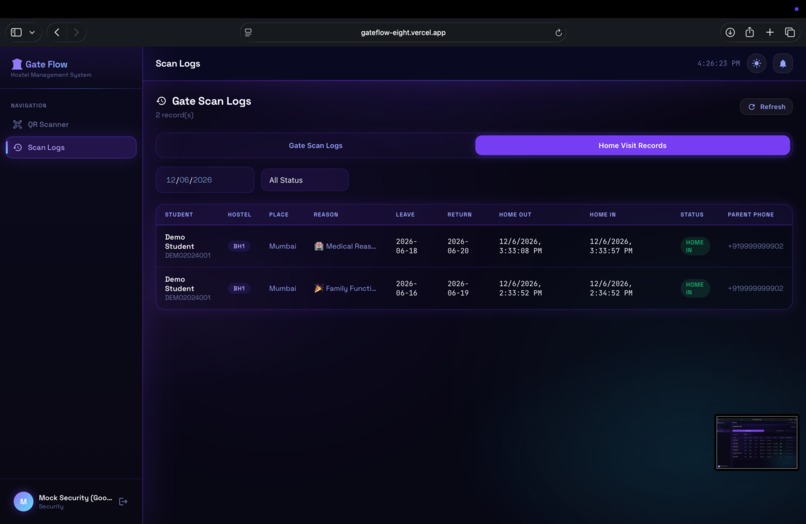Click the gateflow-eight.vercel.app address field
The height and width of the screenshot is (524, 806).
tap(403, 32)
